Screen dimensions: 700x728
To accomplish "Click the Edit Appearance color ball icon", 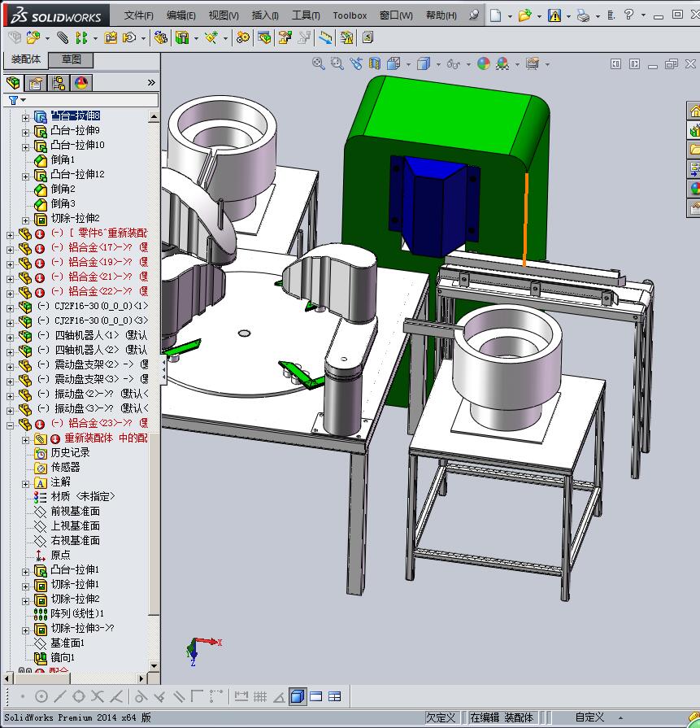I will [x=484, y=63].
